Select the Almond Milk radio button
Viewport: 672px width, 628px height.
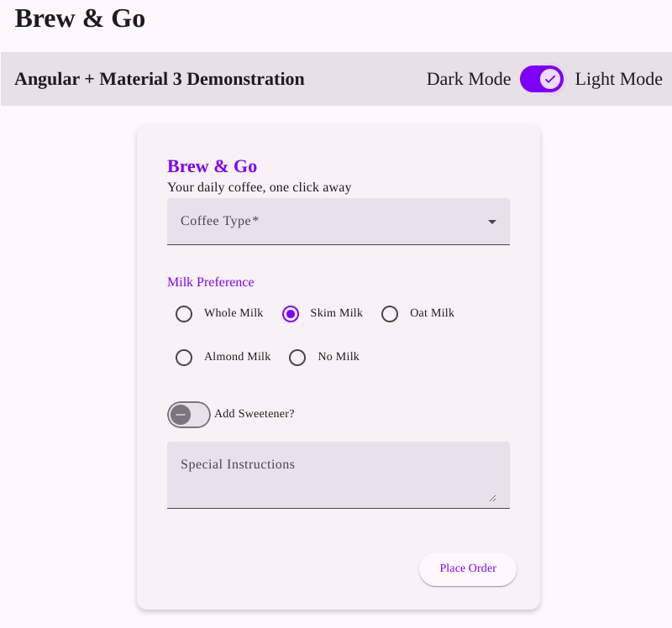point(184,358)
